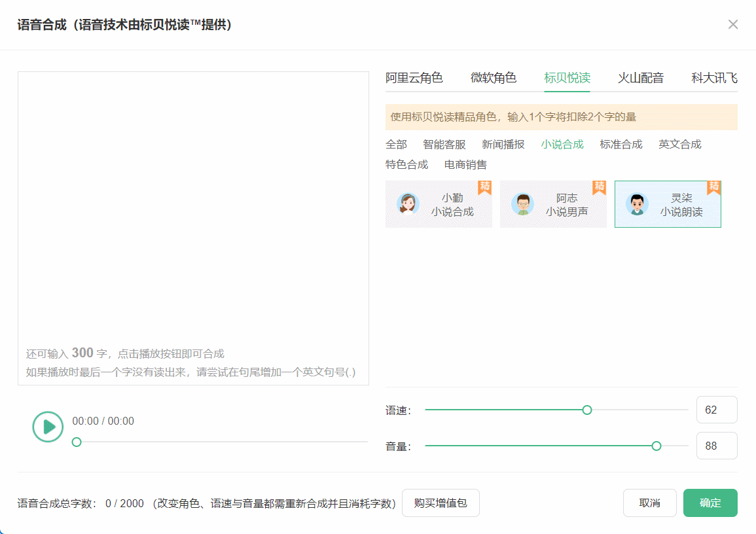
Task: Click the 精 badge on 阿志 card
Action: 600,187
